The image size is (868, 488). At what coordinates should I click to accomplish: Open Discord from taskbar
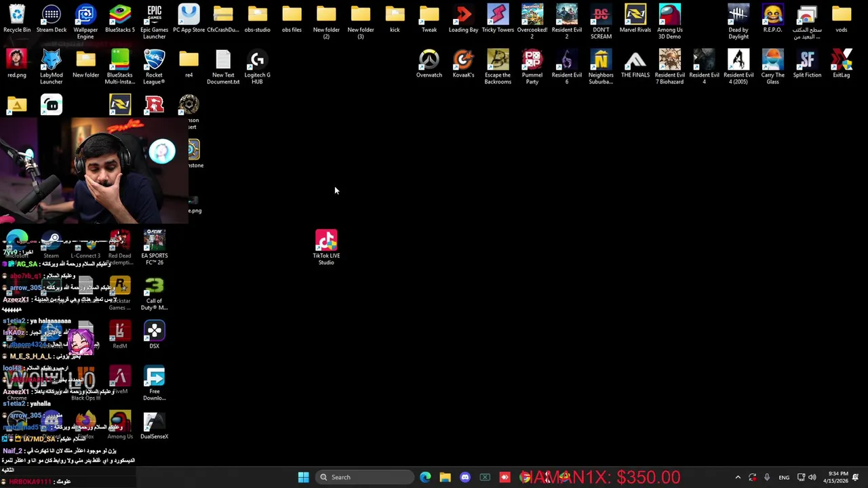pyautogui.click(x=465, y=477)
